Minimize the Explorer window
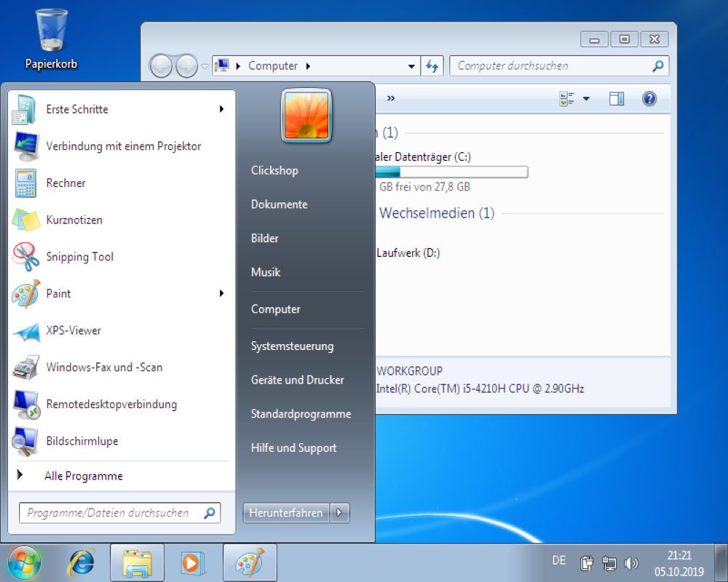 pyautogui.click(x=594, y=39)
